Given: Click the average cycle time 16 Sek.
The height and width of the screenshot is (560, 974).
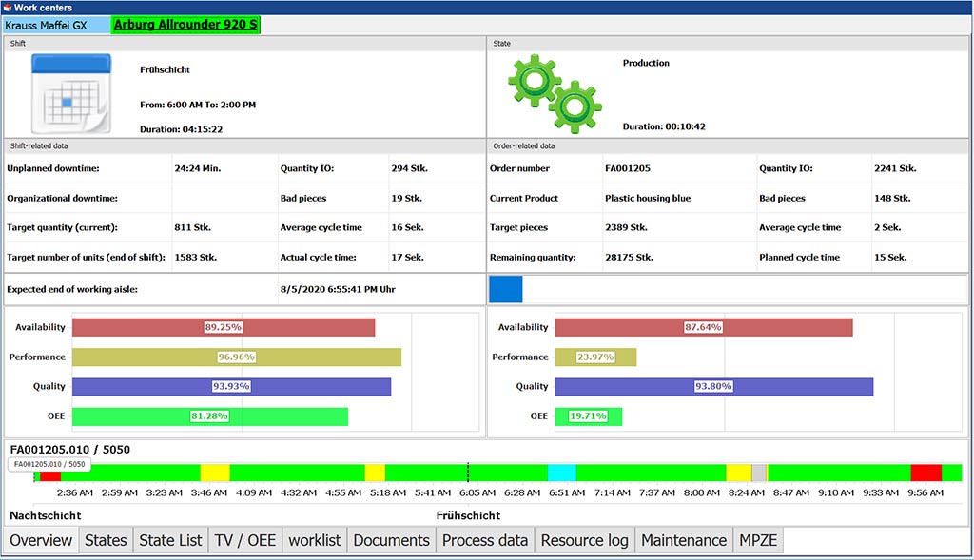Looking at the screenshot, I should [407, 227].
